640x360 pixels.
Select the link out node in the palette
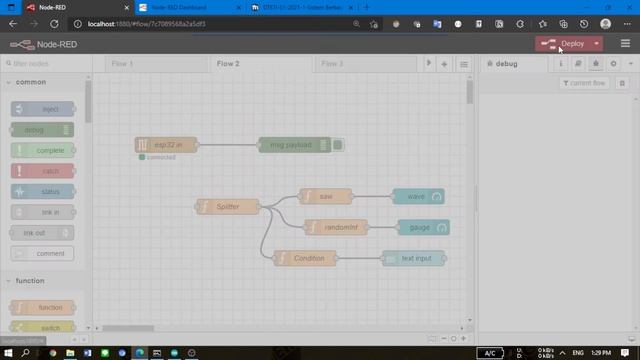pyautogui.click(x=42, y=233)
